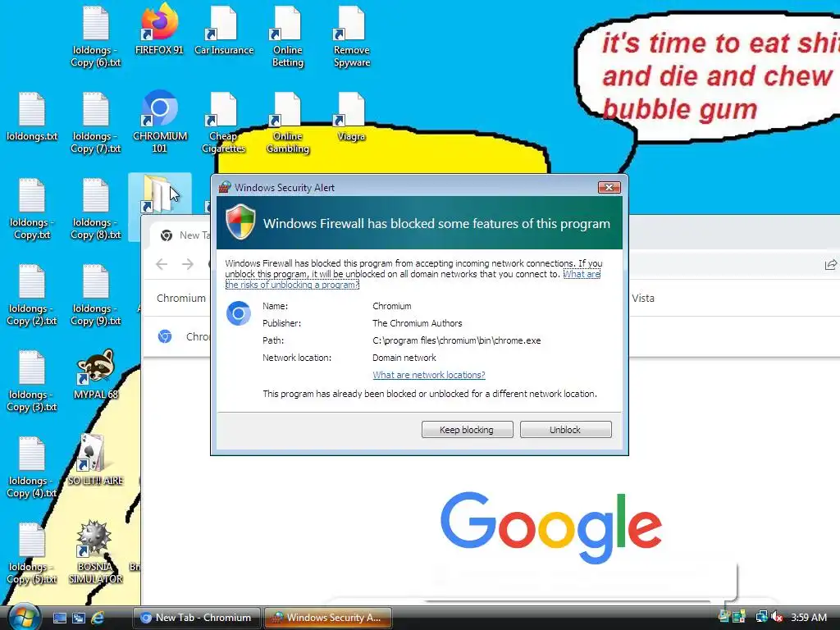Launch Internet Explorer from quick launch

click(x=98, y=618)
